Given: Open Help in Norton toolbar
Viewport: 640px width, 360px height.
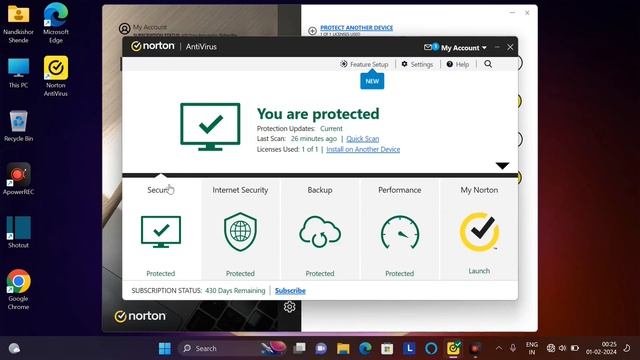Looking at the screenshot, I should pyautogui.click(x=458, y=64).
